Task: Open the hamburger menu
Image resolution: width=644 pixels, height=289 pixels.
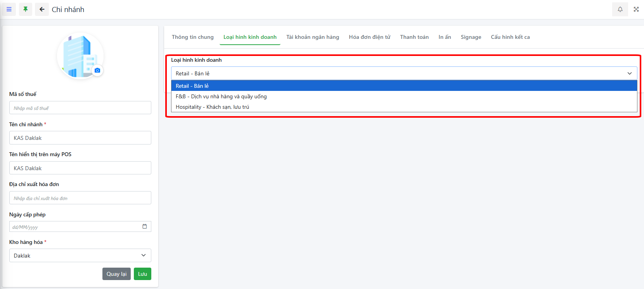Action: [x=9, y=9]
